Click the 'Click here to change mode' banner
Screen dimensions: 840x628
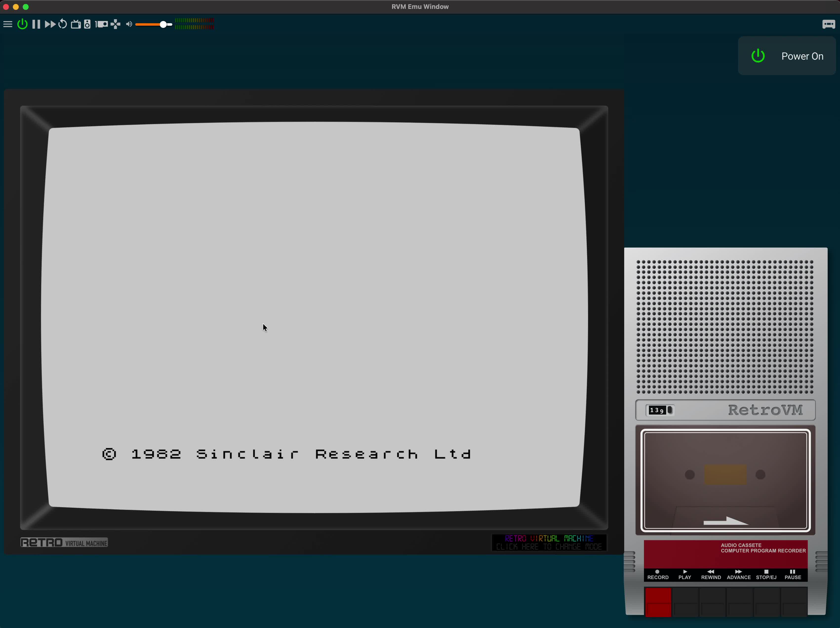[x=549, y=543]
